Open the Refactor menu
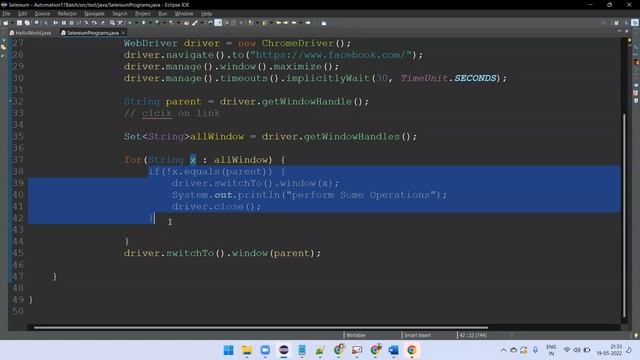Image resolution: width=640 pixels, height=360 pixels. 67,13
